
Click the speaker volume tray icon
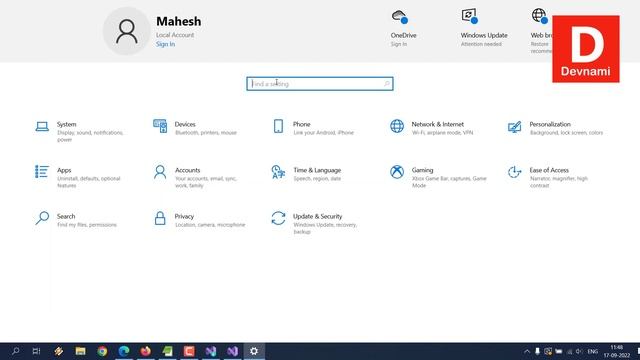579,351
